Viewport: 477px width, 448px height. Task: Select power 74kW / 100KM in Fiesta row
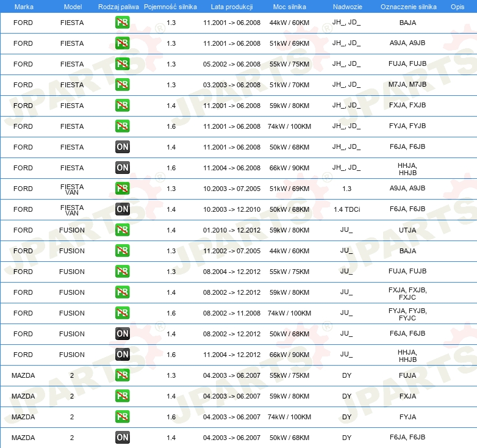(x=289, y=126)
